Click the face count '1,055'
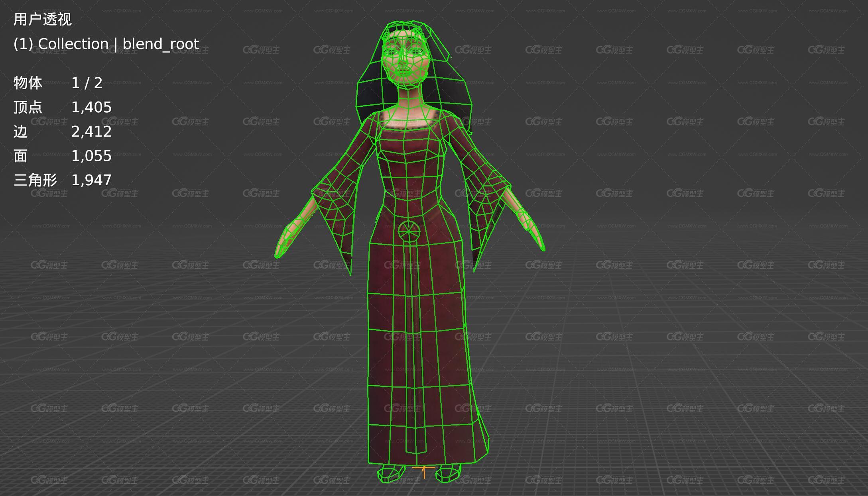This screenshot has height=496, width=868. point(92,156)
